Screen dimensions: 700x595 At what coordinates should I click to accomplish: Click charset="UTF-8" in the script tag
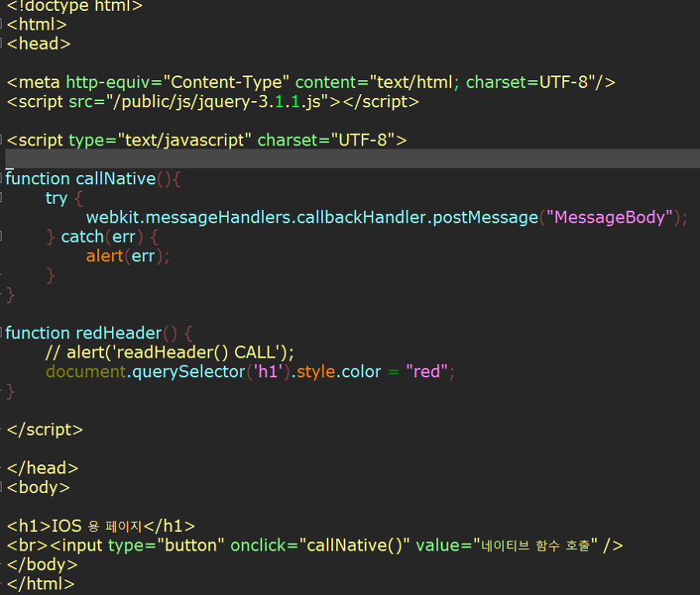327,140
